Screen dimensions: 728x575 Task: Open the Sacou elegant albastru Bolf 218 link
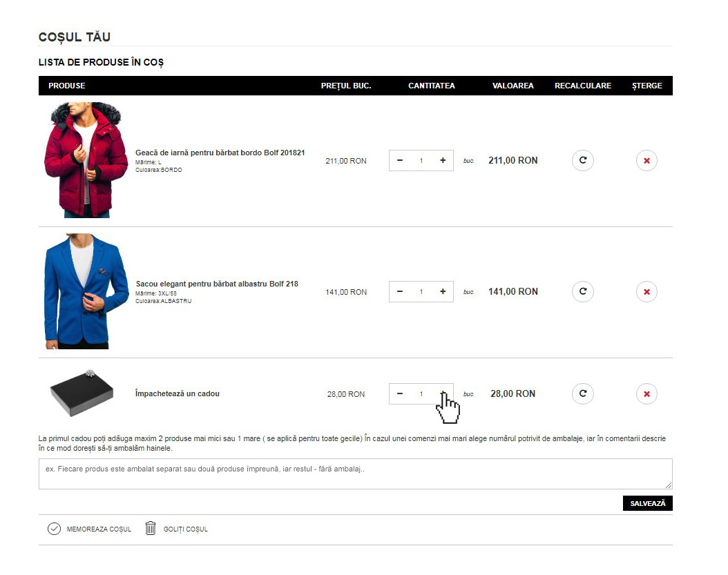point(217,284)
